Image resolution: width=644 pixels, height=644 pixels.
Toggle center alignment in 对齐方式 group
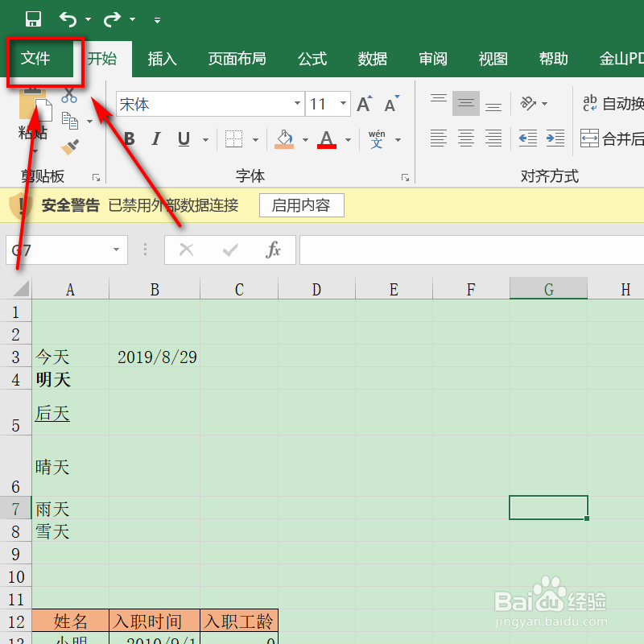(466, 138)
